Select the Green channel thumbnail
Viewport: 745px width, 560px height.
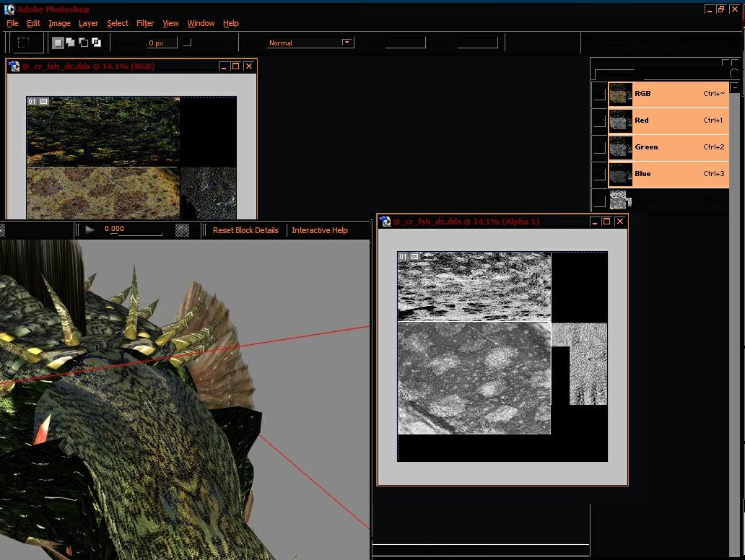pos(621,148)
